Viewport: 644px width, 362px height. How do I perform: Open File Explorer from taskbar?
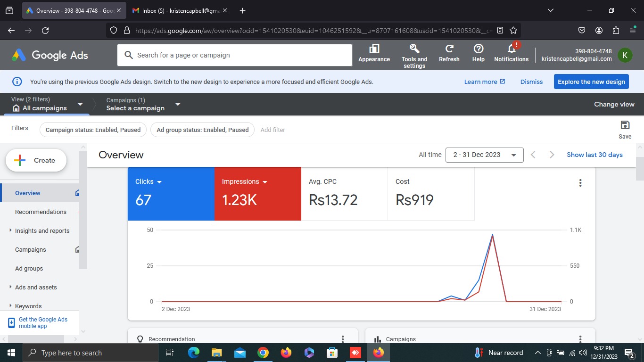217,353
